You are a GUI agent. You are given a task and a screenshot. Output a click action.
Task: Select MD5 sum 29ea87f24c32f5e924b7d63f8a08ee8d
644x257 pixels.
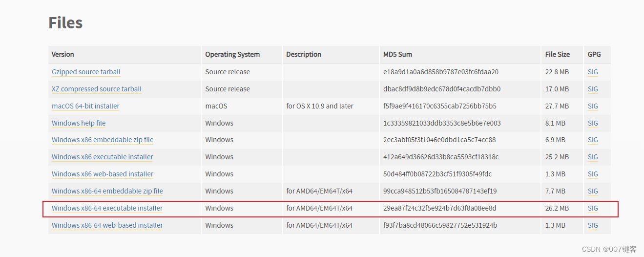pyautogui.click(x=439, y=208)
